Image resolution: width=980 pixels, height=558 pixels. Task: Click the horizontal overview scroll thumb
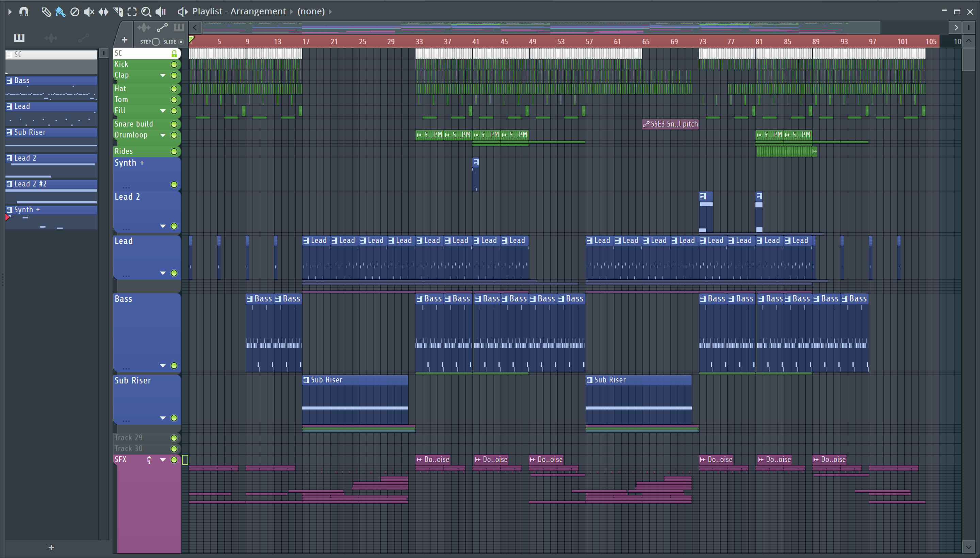(541, 27)
